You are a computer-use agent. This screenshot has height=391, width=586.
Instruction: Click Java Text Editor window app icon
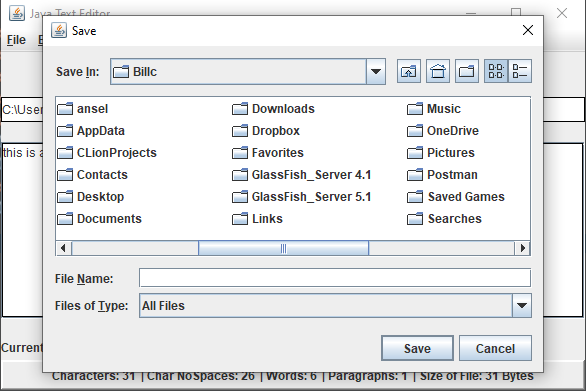[17, 13]
